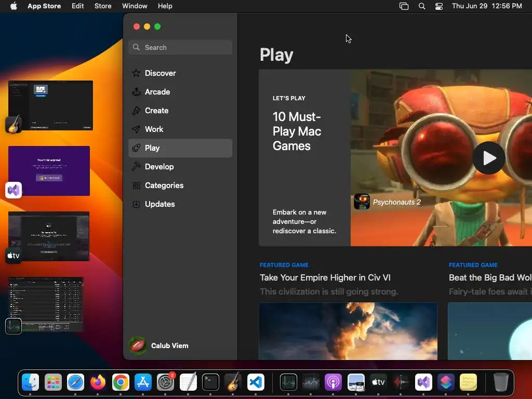
Task: Open Calub Viem account page
Action: click(x=170, y=345)
